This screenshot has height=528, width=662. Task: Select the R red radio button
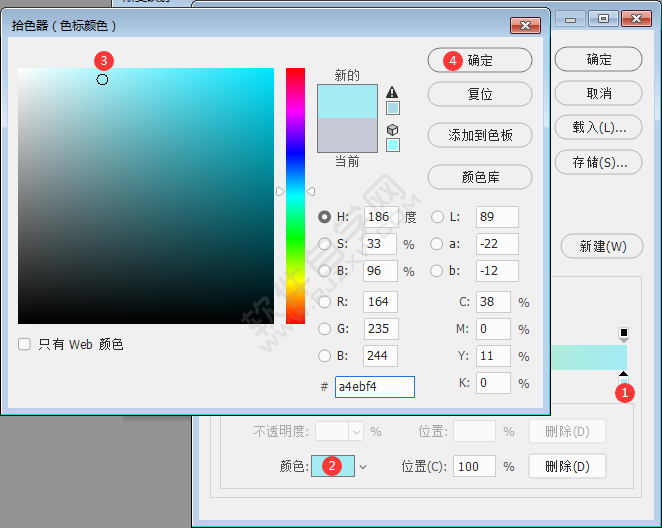tap(324, 302)
